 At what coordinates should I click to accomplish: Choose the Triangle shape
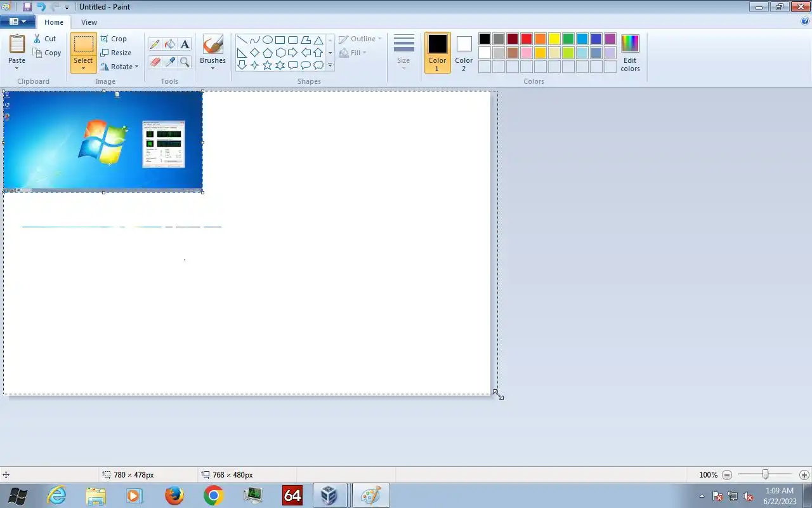click(x=318, y=40)
